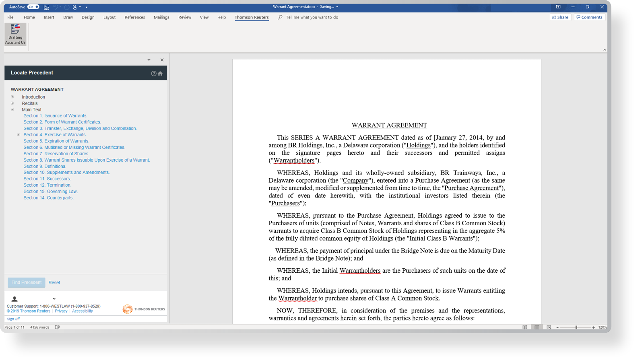Toggle the AutoSave switch off
The height and width of the screenshot is (362, 644).
33,7
